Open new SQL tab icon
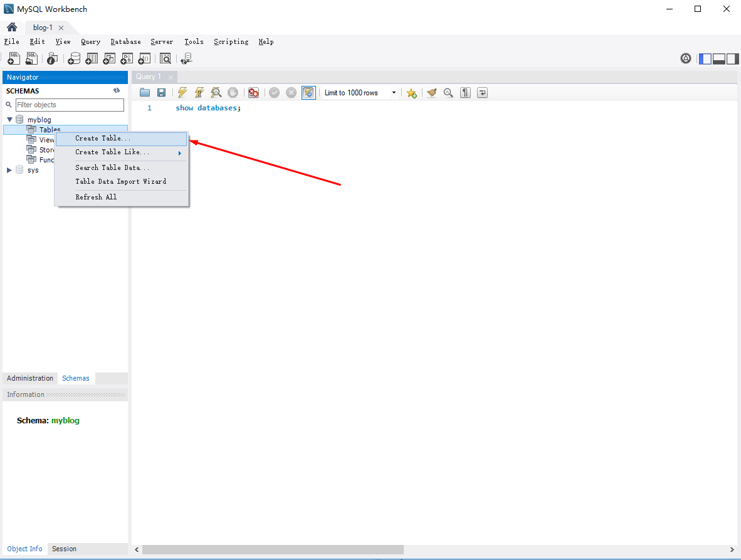The image size is (741, 560). point(14,58)
